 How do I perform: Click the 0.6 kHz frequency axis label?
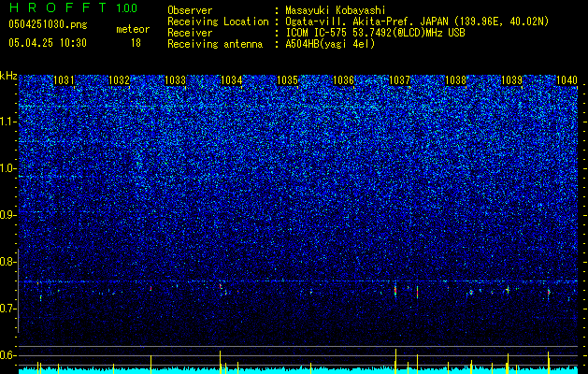(8, 355)
